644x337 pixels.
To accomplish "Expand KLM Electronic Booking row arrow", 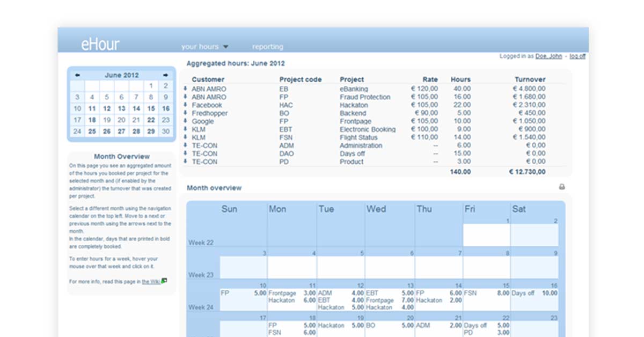I will point(185,129).
